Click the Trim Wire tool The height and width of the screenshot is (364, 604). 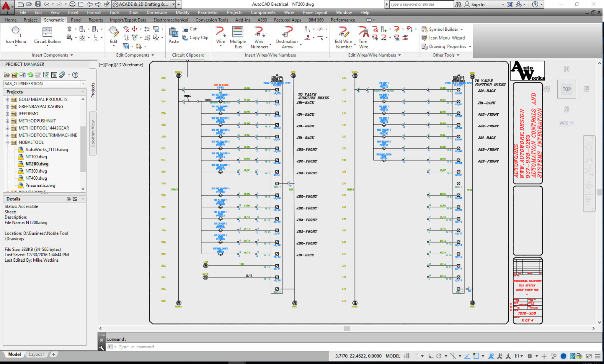[x=363, y=37]
